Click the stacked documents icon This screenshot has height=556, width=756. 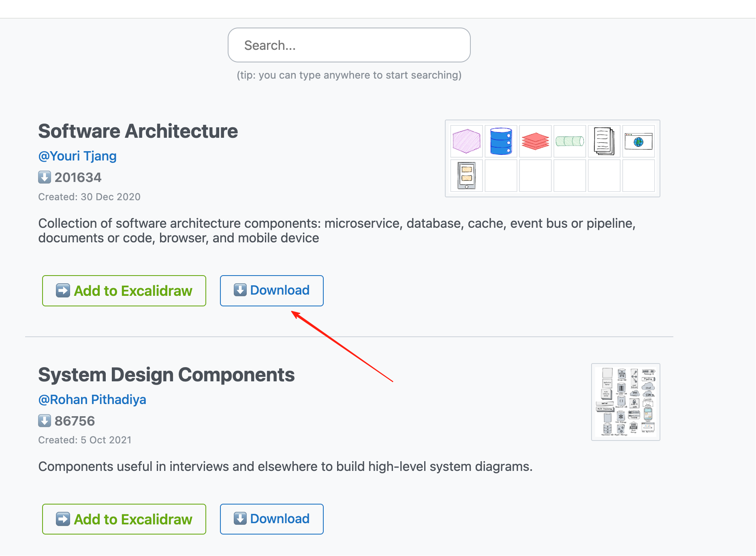pos(604,141)
